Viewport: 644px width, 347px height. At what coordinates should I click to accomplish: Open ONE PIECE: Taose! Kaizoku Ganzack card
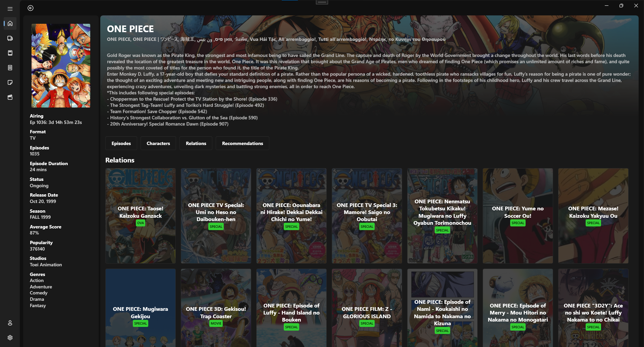[141, 216]
